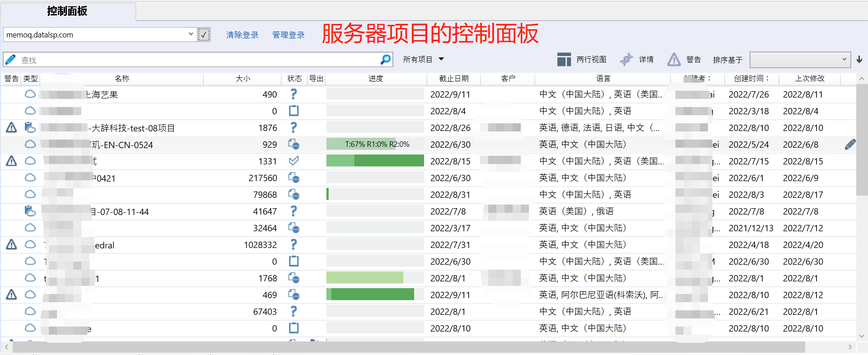The width and height of the screenshot is (868, 355).
Task: Sort by the 进度 column header
Action: click(x=376, y=79)
